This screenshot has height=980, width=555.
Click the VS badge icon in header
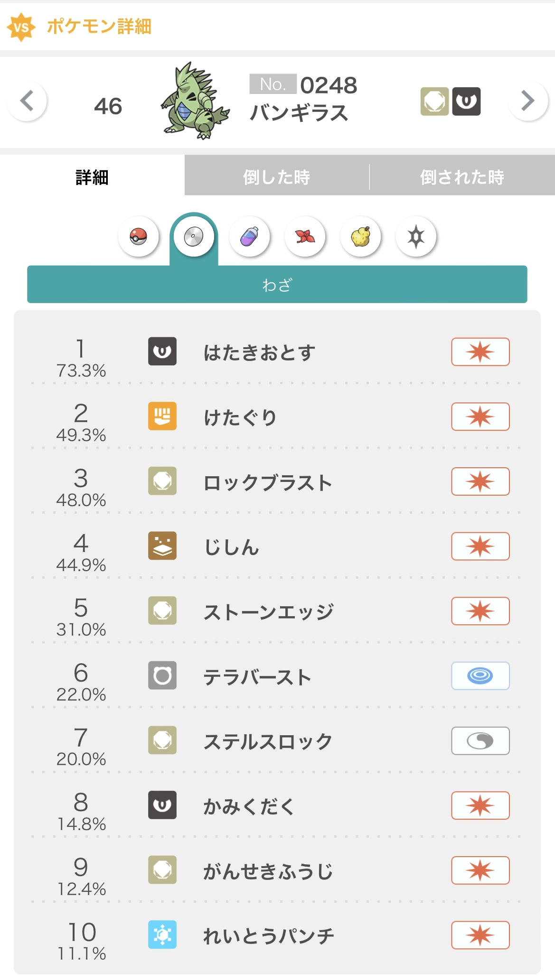coord(21,27)
